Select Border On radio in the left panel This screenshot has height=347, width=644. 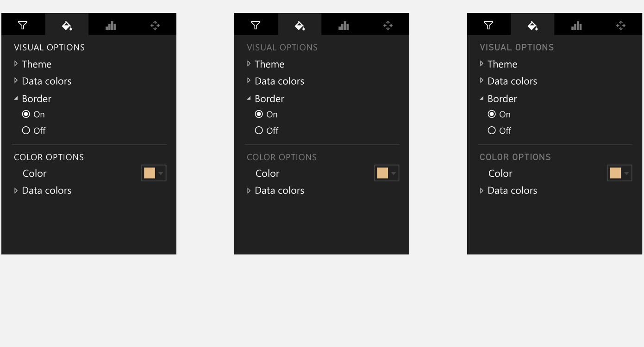coord(26,114)
